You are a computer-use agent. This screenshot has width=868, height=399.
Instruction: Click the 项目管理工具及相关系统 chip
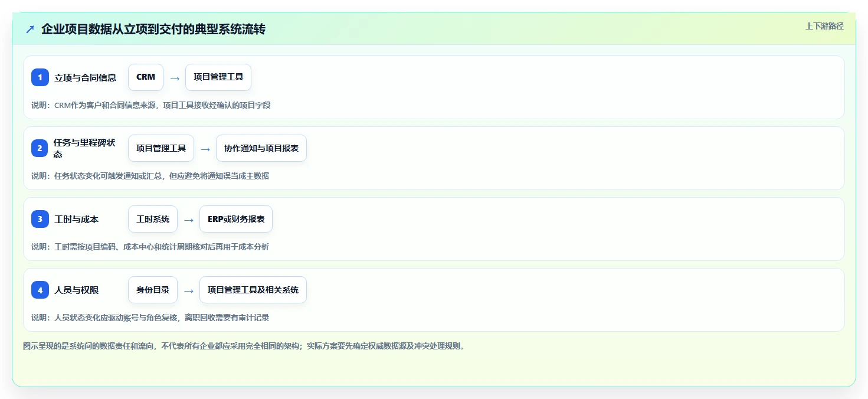[x=253, y=290]
